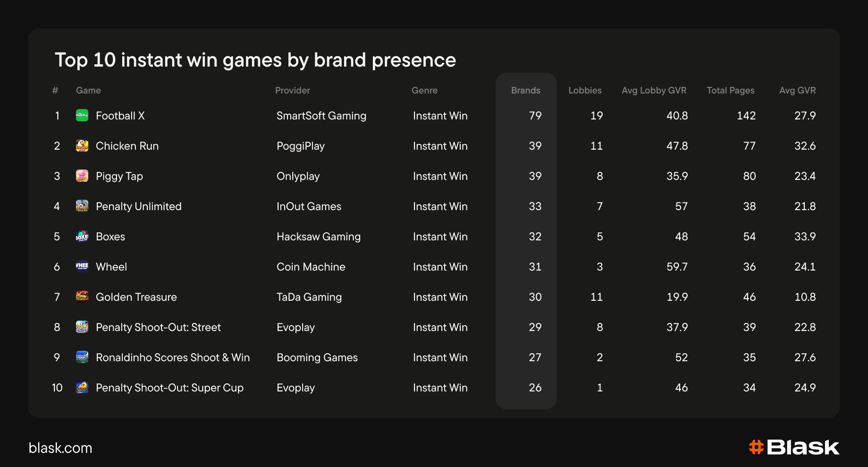The height and width of the screenshot is (467, 868).
Task: Click the Penalty Shoot-Out: Street icon
Action: coord(82,327)
